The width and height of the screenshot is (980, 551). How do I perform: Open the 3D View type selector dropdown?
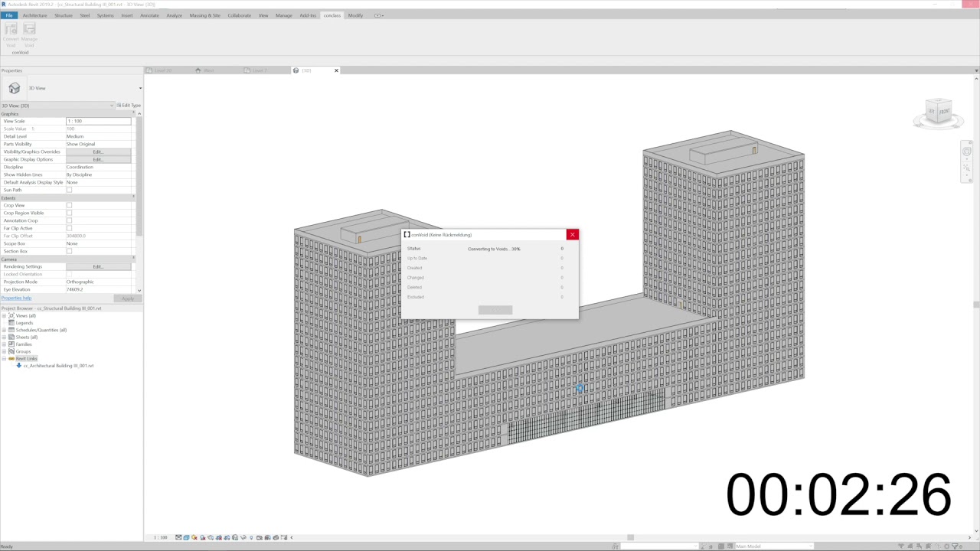140,88
